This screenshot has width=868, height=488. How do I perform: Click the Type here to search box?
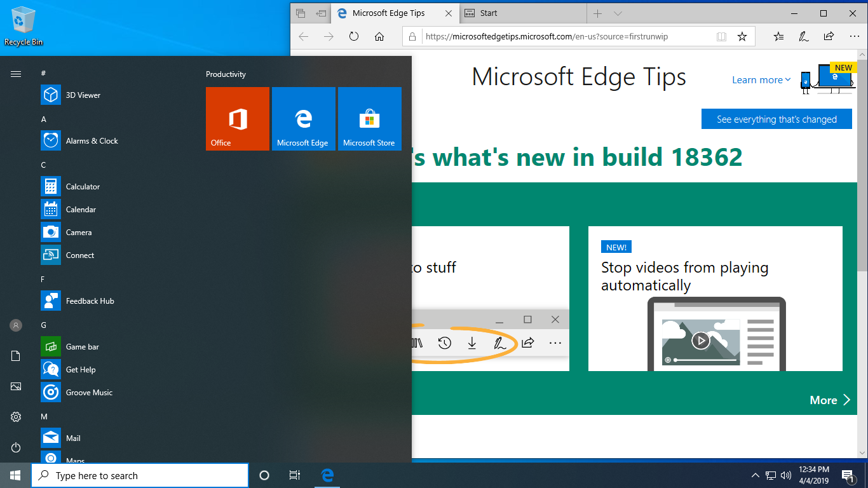[140, 475]
